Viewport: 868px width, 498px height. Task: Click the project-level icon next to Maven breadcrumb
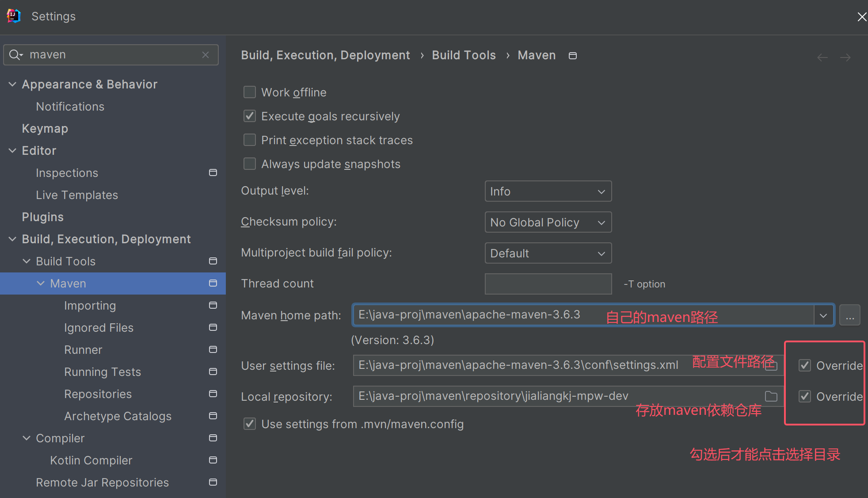tap(573, 56)
